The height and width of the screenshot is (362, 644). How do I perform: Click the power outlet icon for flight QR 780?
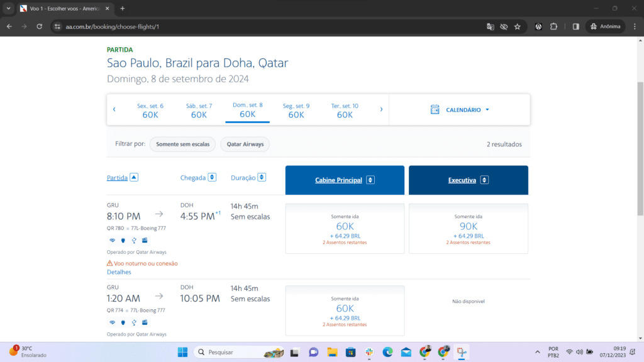123,240
